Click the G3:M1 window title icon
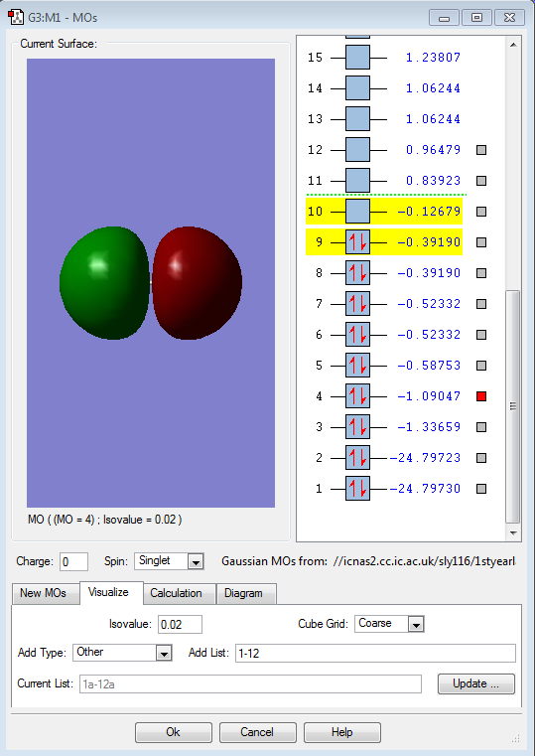This screenshot has width=535, height=756. 16,17
